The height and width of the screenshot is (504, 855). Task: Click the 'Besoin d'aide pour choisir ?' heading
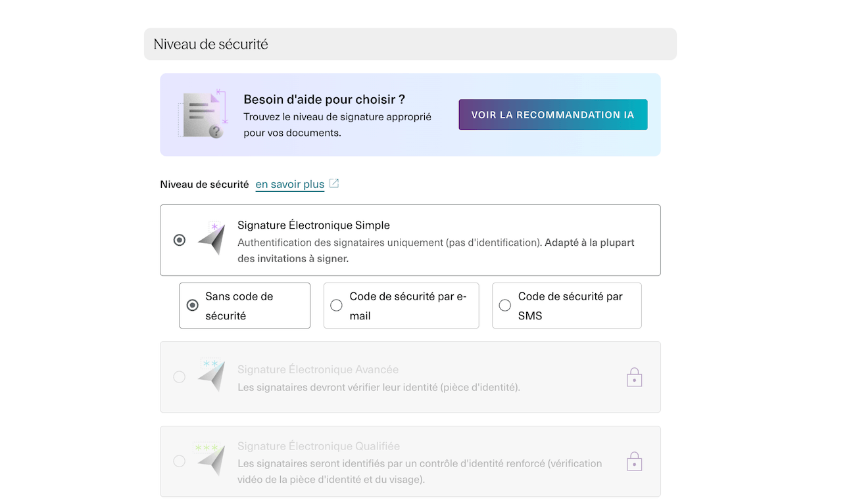(x=324, y=100)
